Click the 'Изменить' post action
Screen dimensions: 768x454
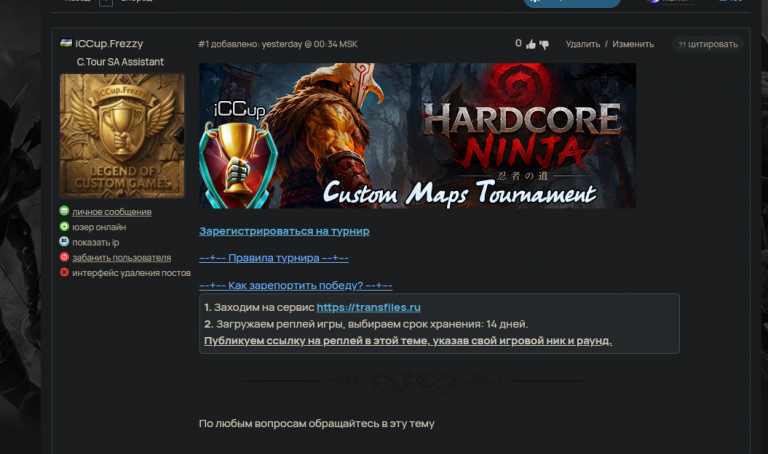click(x=633, y=44)
